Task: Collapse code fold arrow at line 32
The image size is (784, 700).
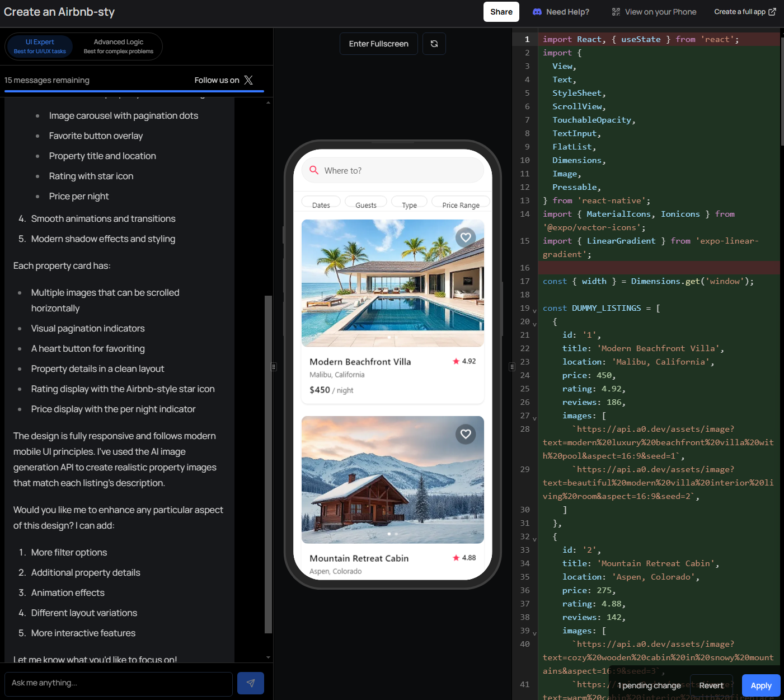Action: [x=534, y=539]
